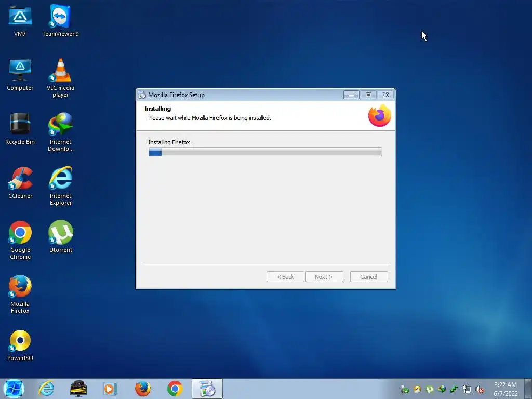Launch Firefox from the taskbar
This screenshot has height=399, width=532.
click(142, 389)
